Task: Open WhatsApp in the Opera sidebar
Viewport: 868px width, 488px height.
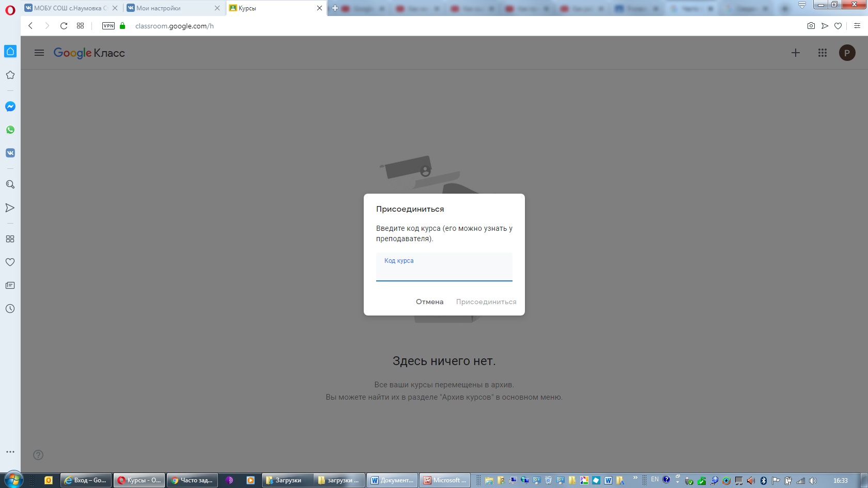Action: pyautogui.click(x=10, y=130)
